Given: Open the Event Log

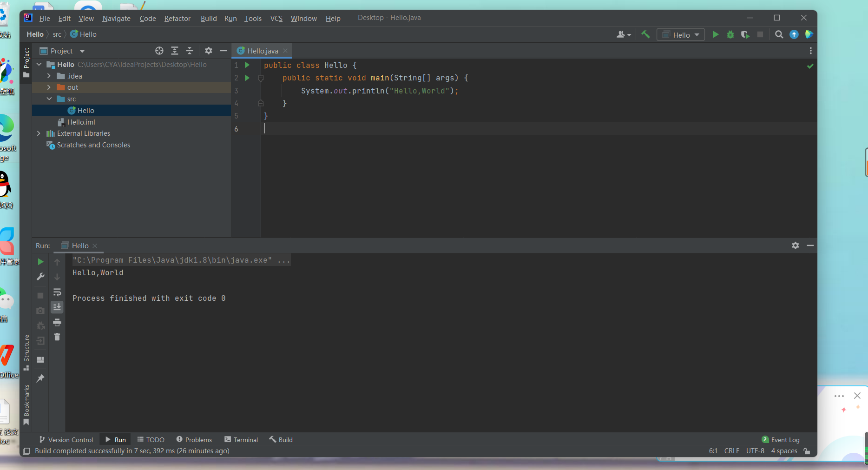Looking at the screenshot, I should 781,440.
